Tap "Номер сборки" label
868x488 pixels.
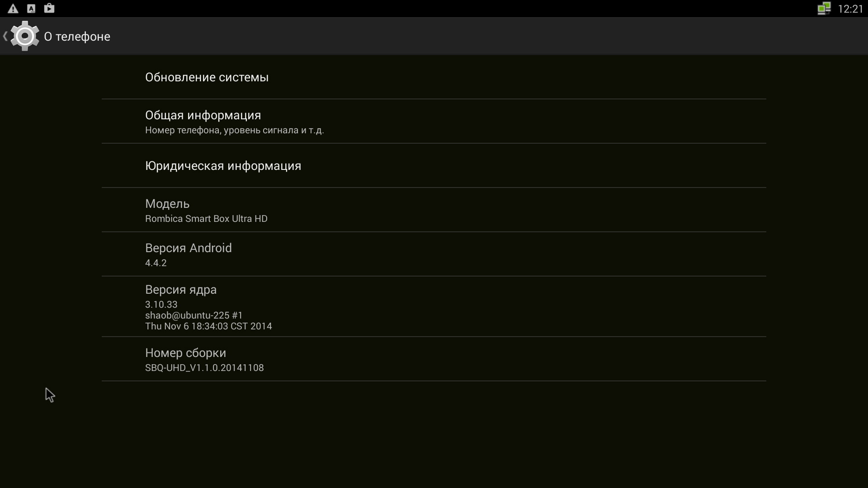coord(185,353)
